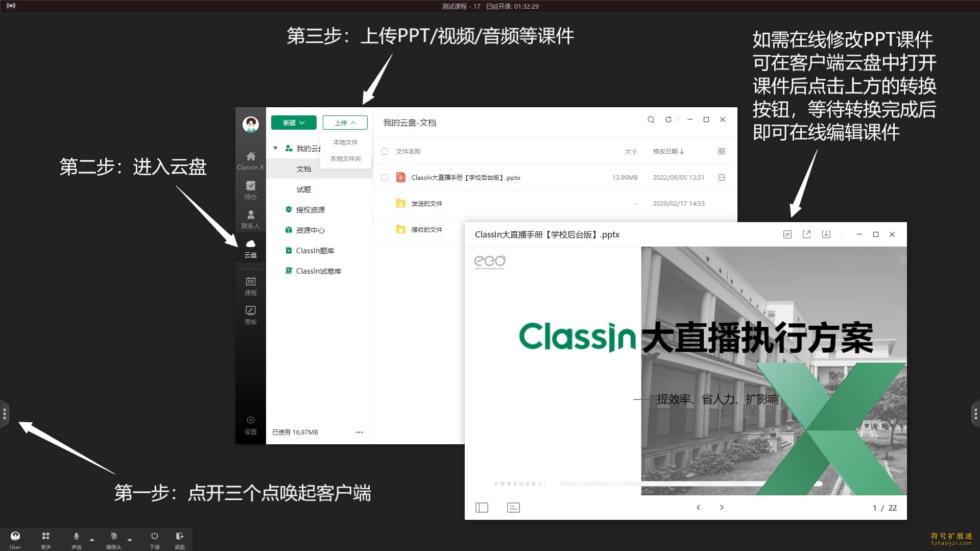This screenshot has height=551, width=980.
Task: Click the download icon in pptx viewer
Action: (826, 234)
